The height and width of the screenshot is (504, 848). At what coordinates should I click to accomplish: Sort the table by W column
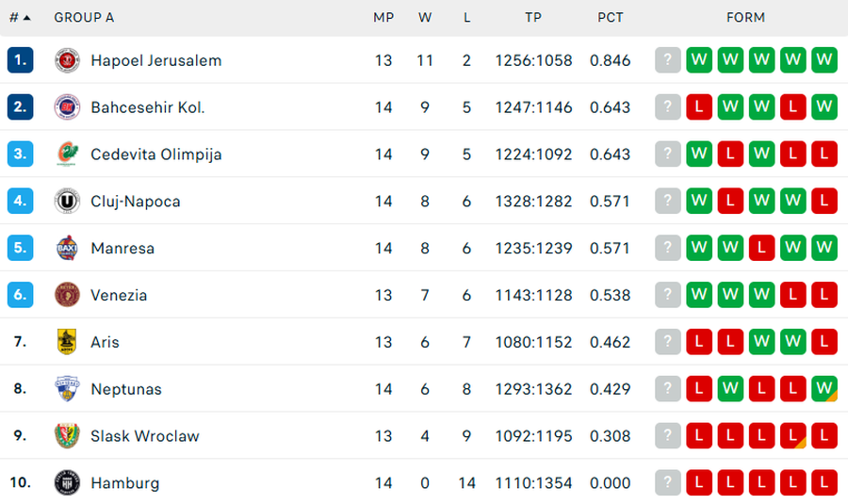pos(425,17)
